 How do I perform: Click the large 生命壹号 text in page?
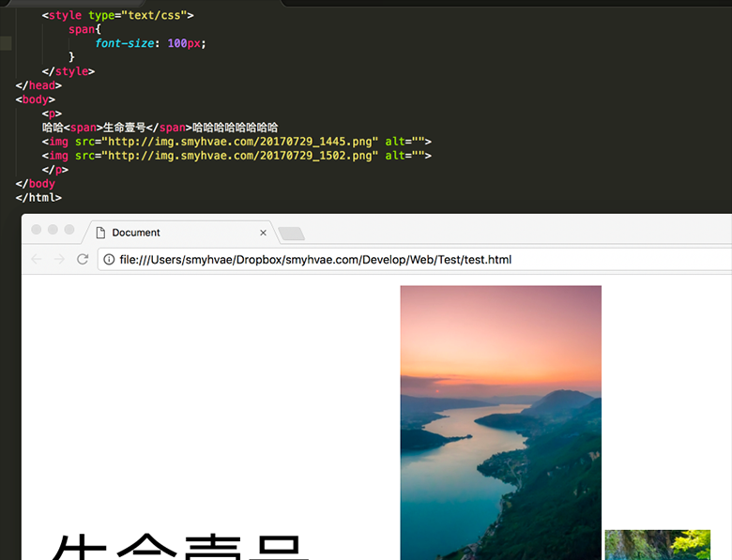(180, 547)
